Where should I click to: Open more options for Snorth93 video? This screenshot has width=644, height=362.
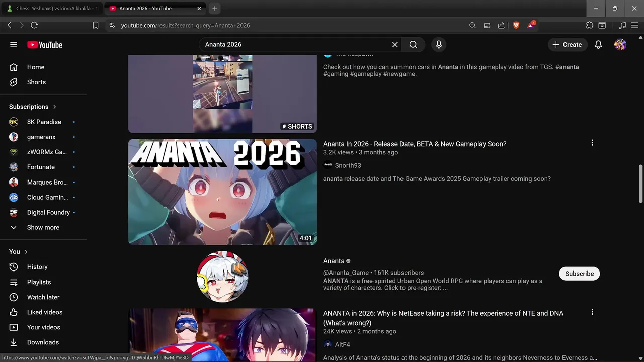click(592, 143)
